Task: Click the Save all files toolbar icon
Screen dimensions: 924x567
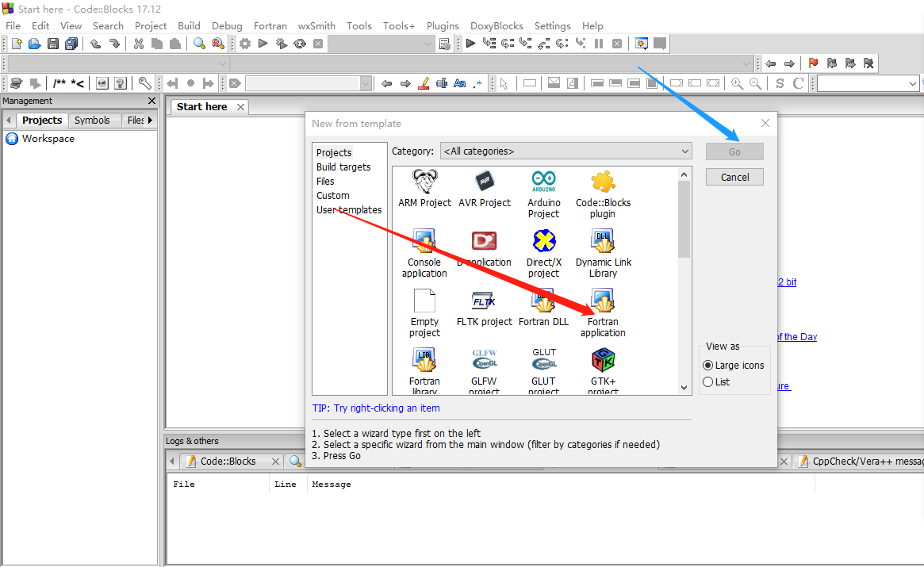Action: [71, 43]
